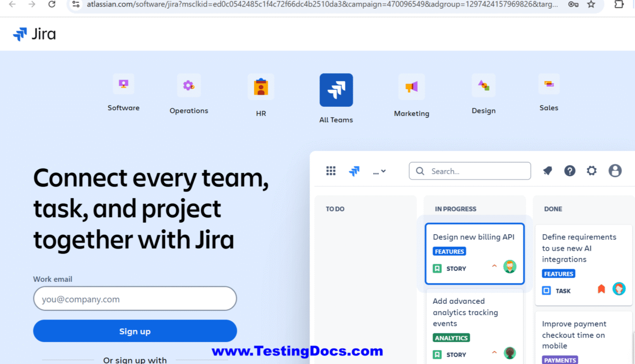Choose the Design shapes icon
Image resolution: width=635 pixels, height=364 pixels.
tap(483, 85)
